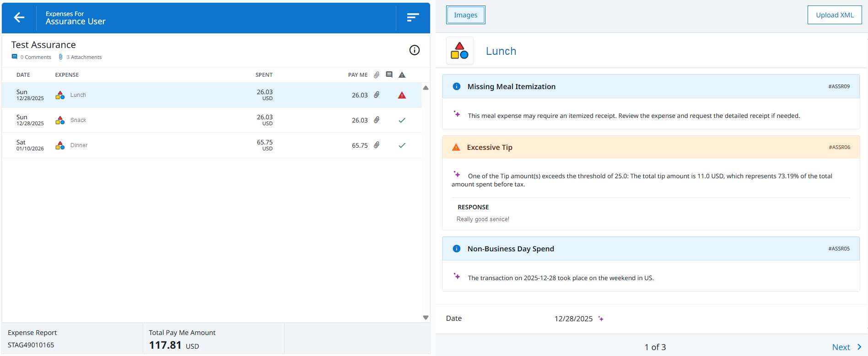This screenshot has width=868, height=356.
Task: Click the AI sparkle icon beside Date value
Action: click(601, 319)
